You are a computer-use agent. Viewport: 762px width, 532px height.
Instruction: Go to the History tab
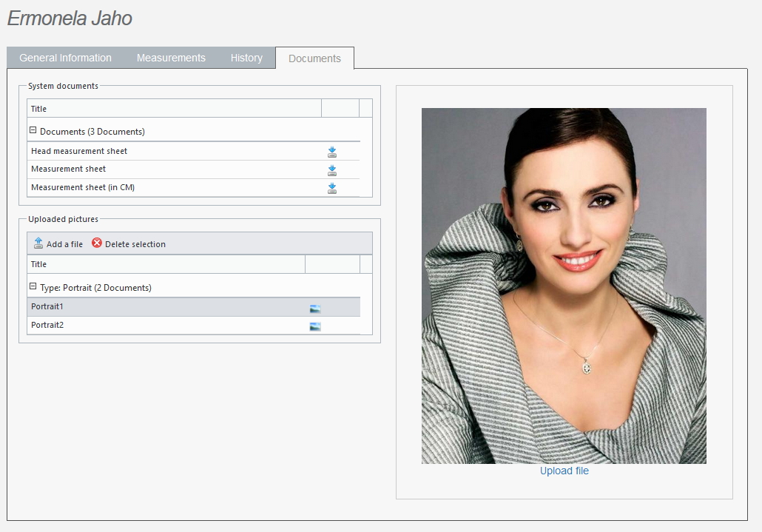[246, 58]
